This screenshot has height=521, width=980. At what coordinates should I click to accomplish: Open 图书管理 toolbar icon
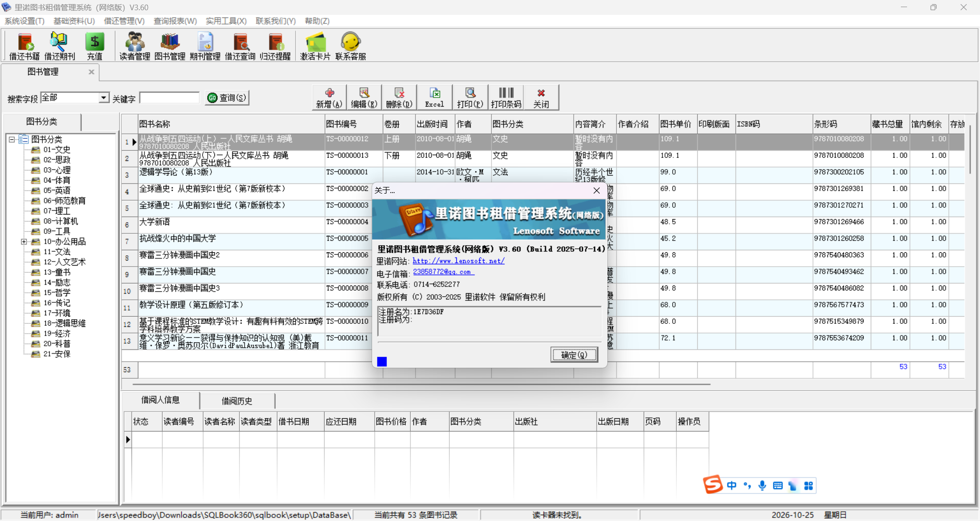[170, 46]
